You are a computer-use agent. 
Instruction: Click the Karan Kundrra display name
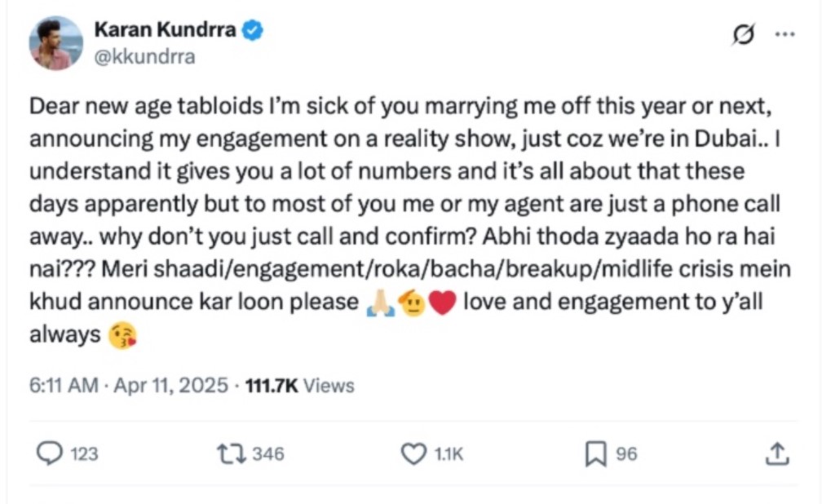click(x=166, y=31)
